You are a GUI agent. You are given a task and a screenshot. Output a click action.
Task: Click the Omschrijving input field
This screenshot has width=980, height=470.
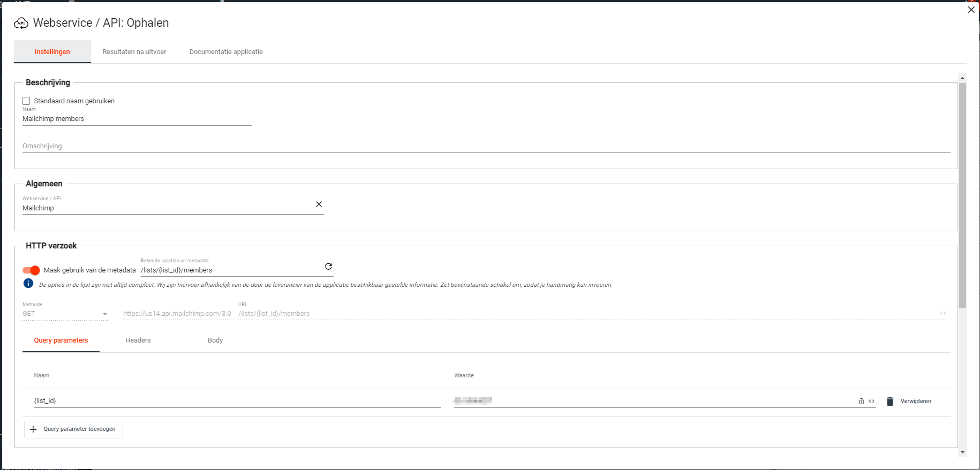coord(482,146)
